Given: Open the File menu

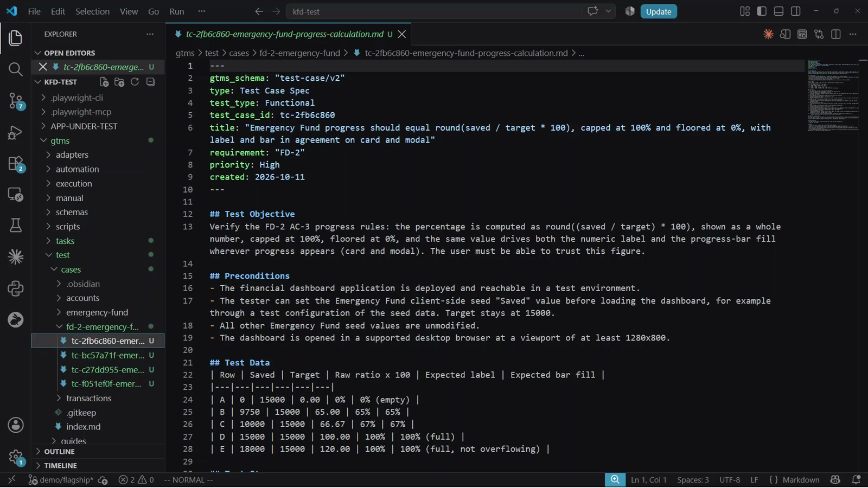Looking at the screenshot, I should [34, 11].
